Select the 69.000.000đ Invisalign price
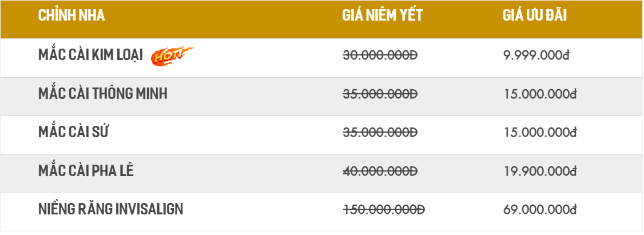The image size is (644, 235). (x=540, y=209)
